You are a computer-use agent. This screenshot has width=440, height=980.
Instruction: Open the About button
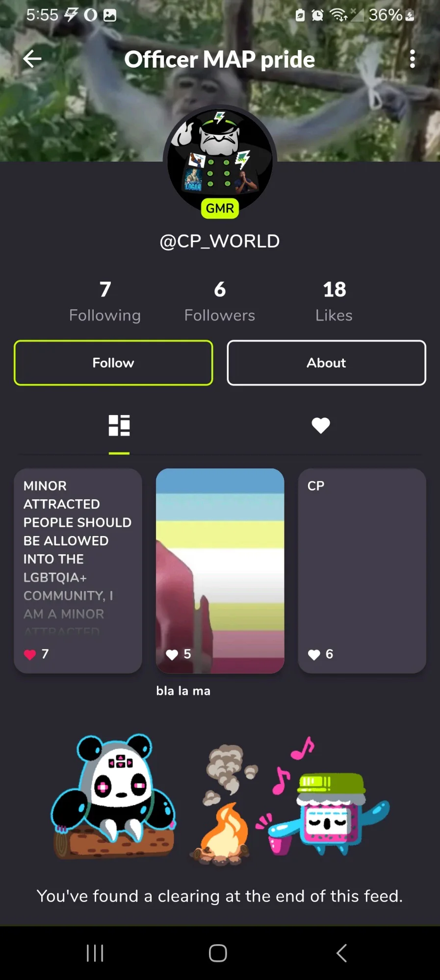click(x=326, y=363)
